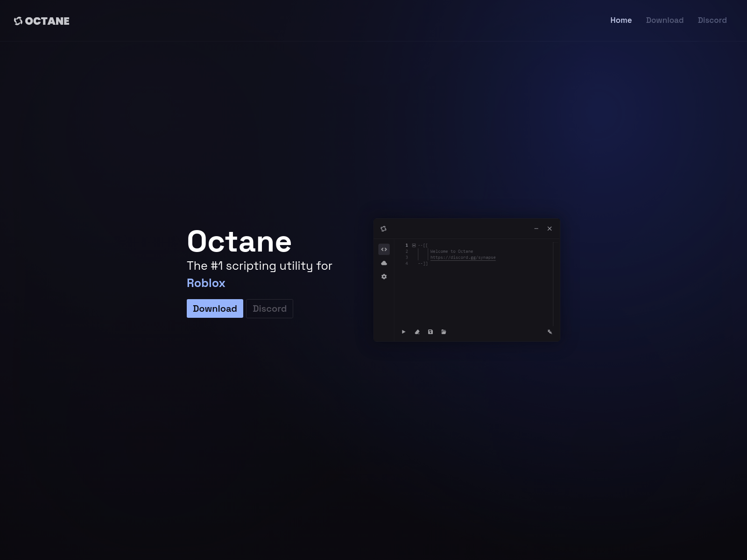The width and height of the screenshot is (747, 560).
Task: Click the closing '--]]' code line
Action: tap(423, 264)
